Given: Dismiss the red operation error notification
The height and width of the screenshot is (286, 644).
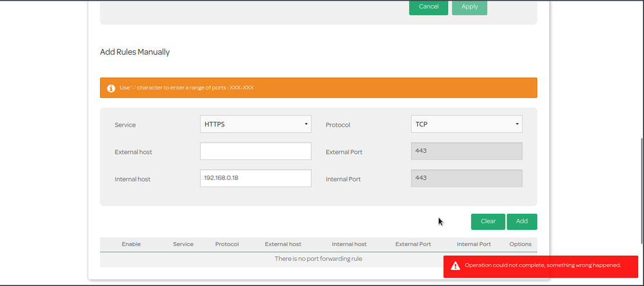Looking at the screenshot, I should 542,265.
